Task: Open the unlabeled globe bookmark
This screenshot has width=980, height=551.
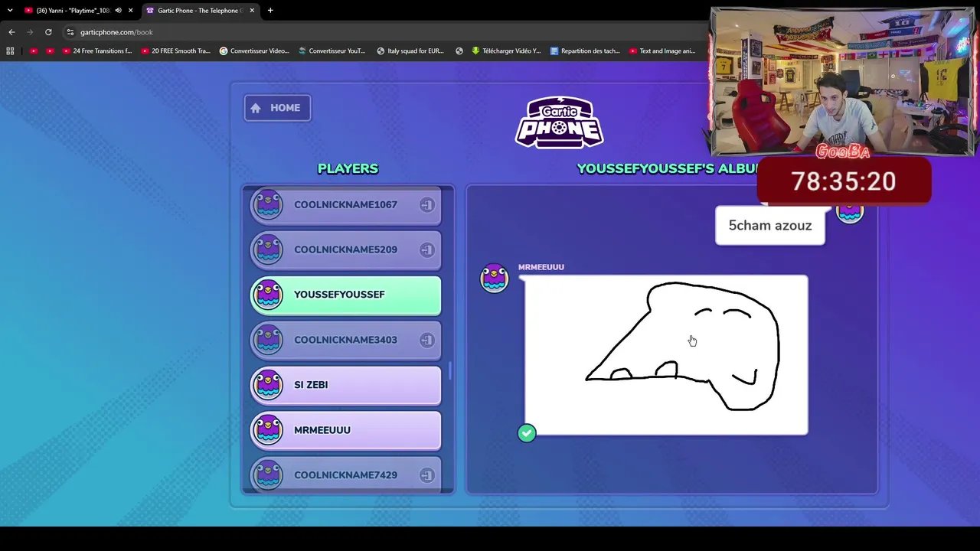Action: pos(459,51)
